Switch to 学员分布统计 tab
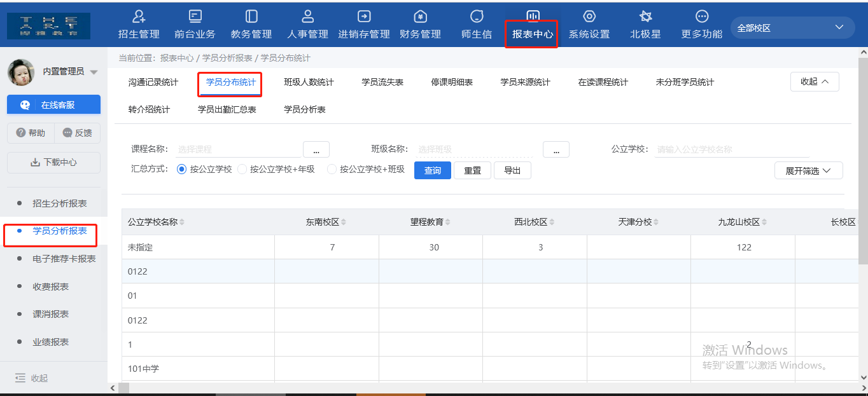The image size is (868, 396). click(x=230, y=83)
